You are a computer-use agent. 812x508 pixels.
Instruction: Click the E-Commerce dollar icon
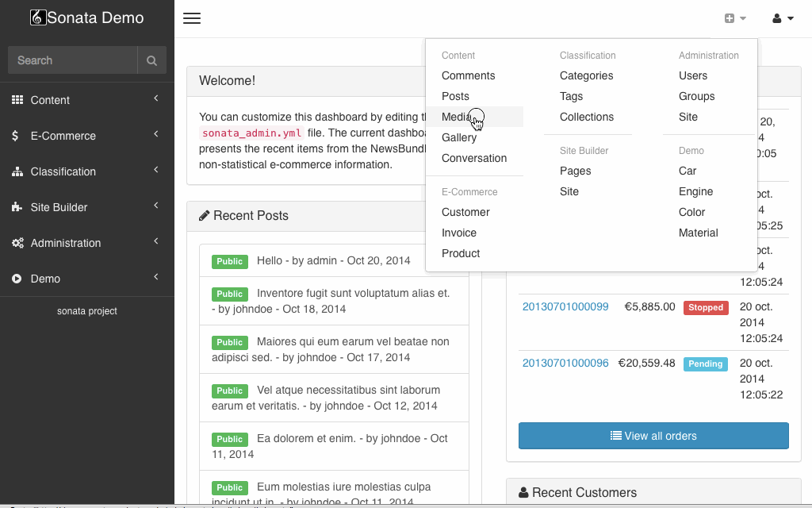[x=17, y=136]
